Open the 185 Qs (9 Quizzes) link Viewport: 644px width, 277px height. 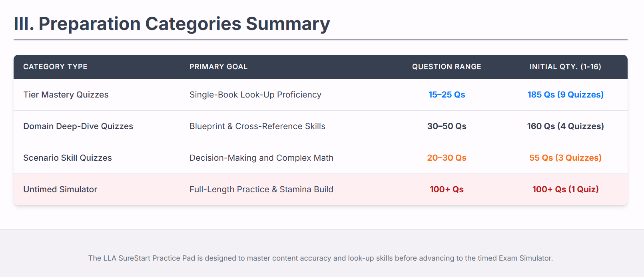coord(565,95)
